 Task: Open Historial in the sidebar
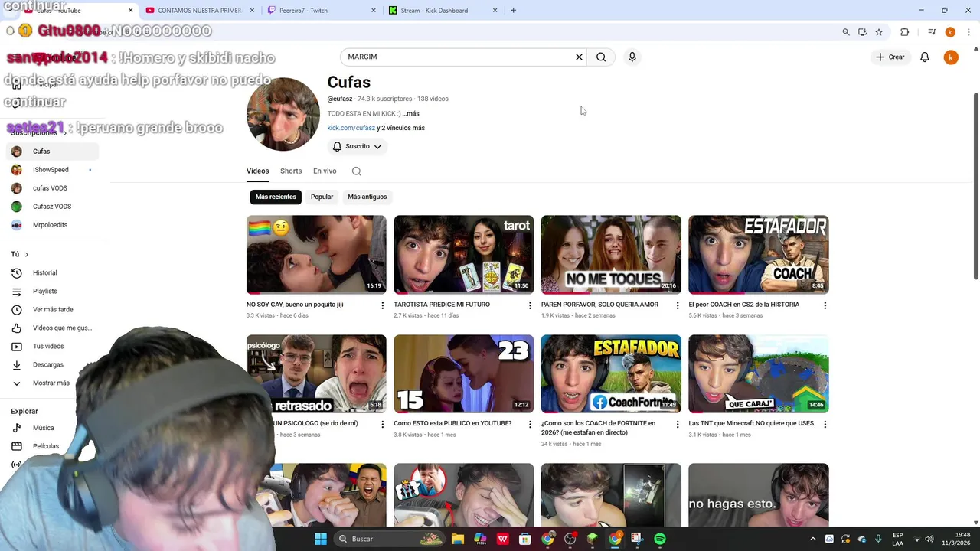point(51,272)
